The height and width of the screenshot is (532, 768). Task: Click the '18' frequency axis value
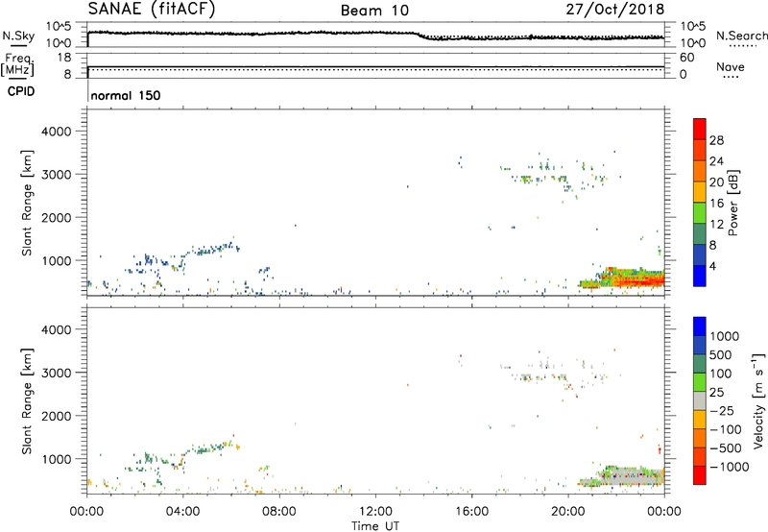64,58
